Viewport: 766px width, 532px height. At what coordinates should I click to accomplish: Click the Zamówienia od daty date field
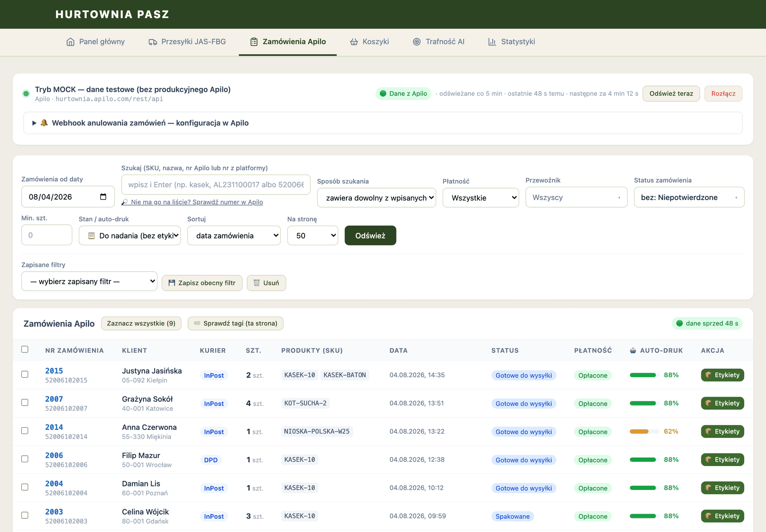click(68, 197)
